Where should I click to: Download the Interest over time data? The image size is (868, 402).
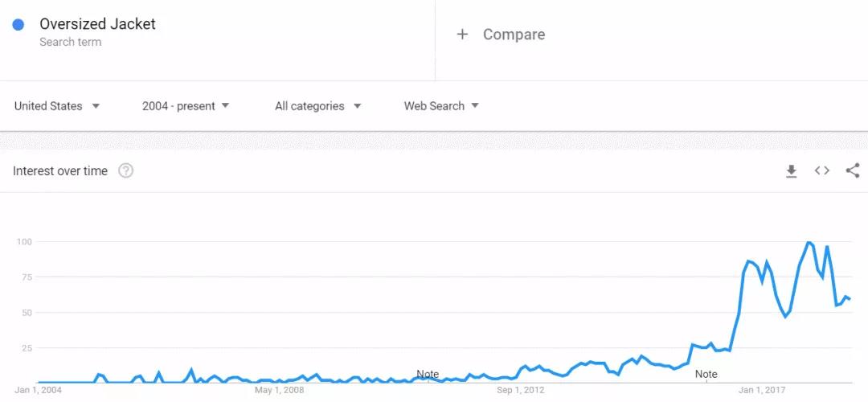click(x=792, y=170)
